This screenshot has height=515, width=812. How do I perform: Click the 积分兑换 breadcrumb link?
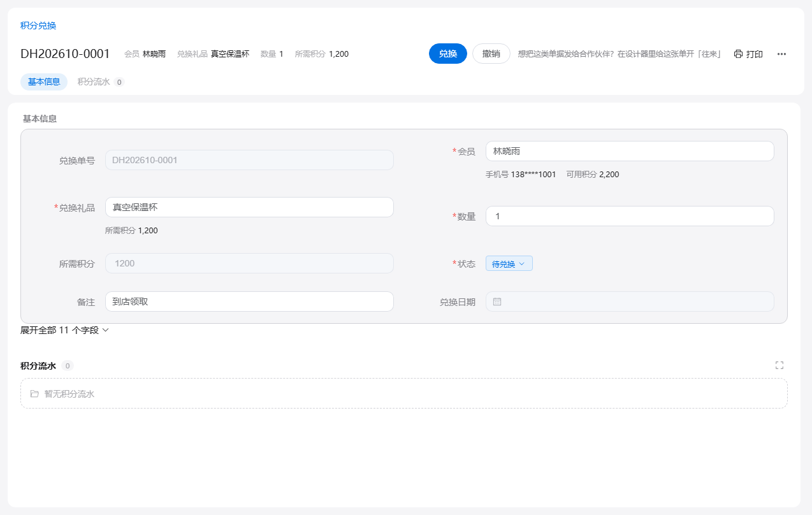38,25
